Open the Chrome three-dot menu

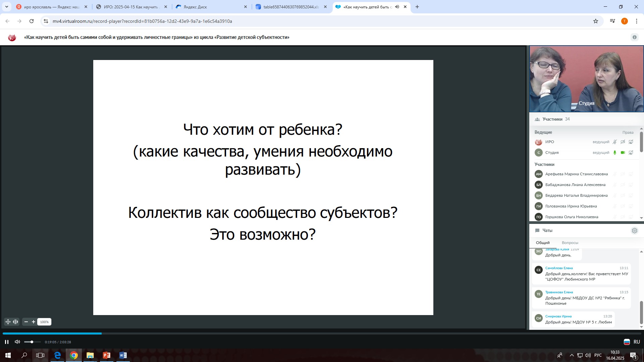[637, 21]
